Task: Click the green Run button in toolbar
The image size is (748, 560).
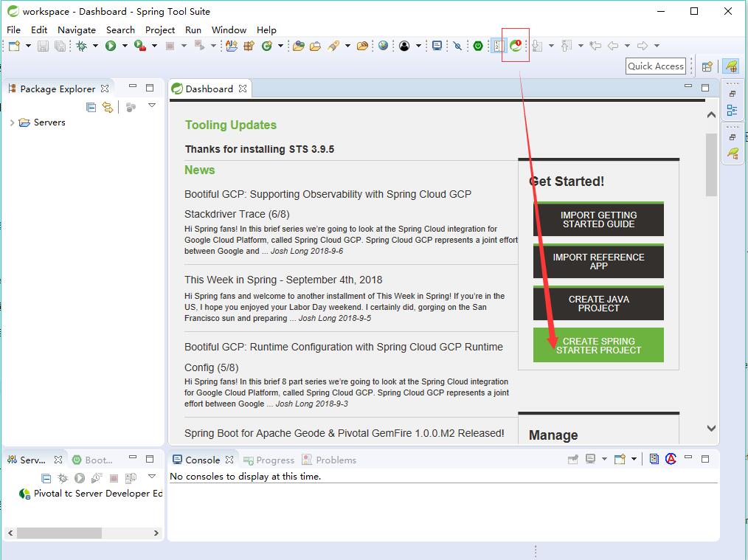Action: point(111,46)
